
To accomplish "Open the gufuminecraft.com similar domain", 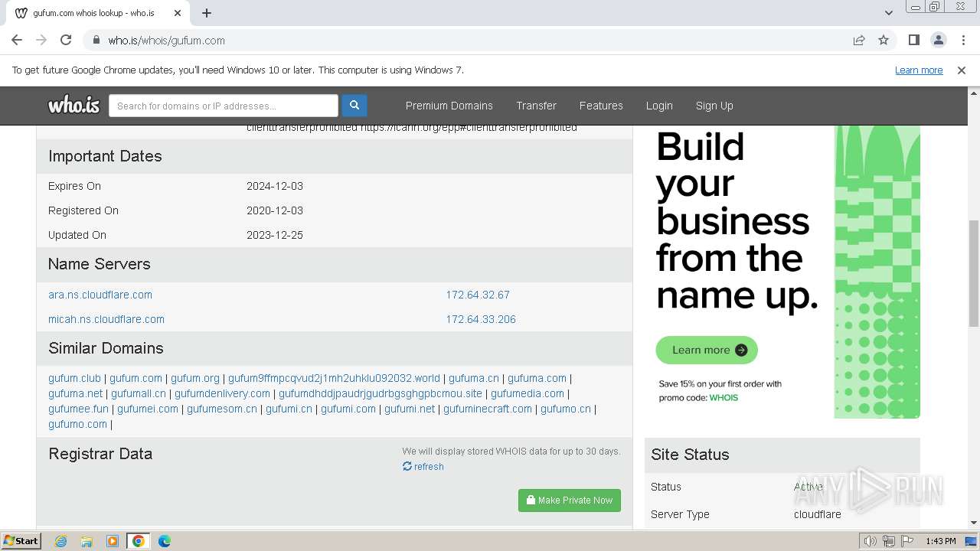I will [x=488, y=409].
